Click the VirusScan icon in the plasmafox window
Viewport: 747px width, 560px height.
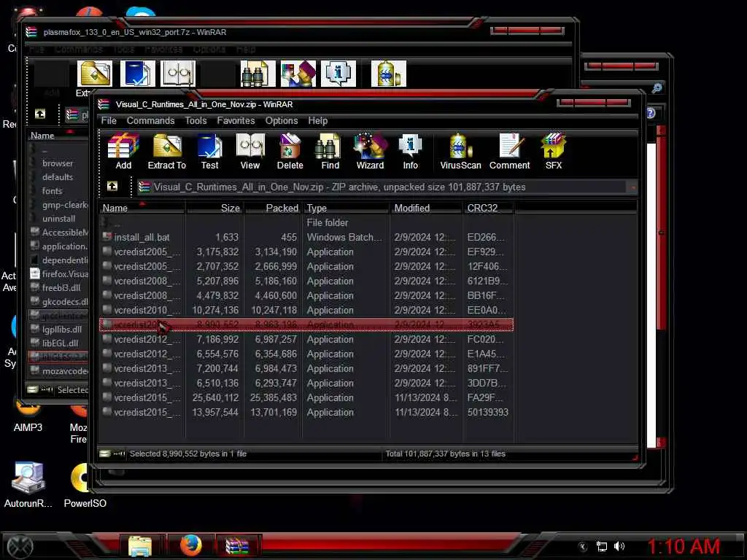[389, 74]
